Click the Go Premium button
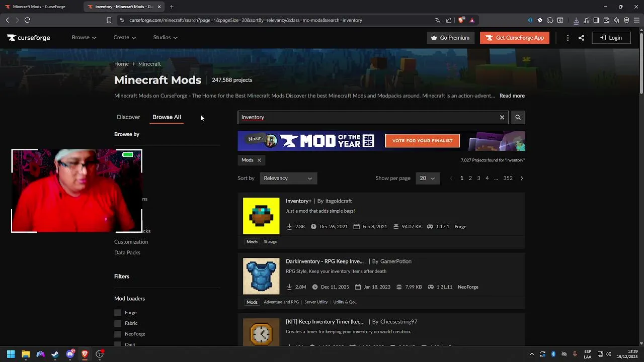This screenshot has width=644, height=362. point(450,38)
